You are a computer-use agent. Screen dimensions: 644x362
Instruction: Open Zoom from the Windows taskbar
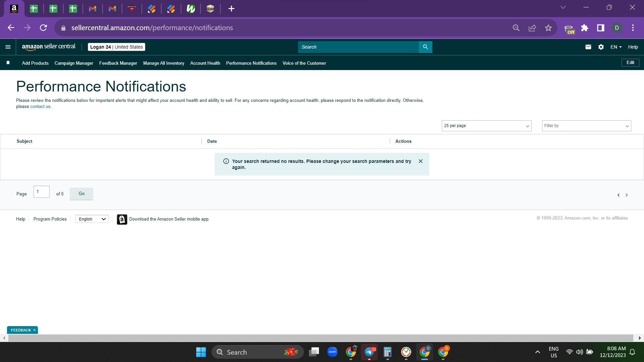coord(332,352)
